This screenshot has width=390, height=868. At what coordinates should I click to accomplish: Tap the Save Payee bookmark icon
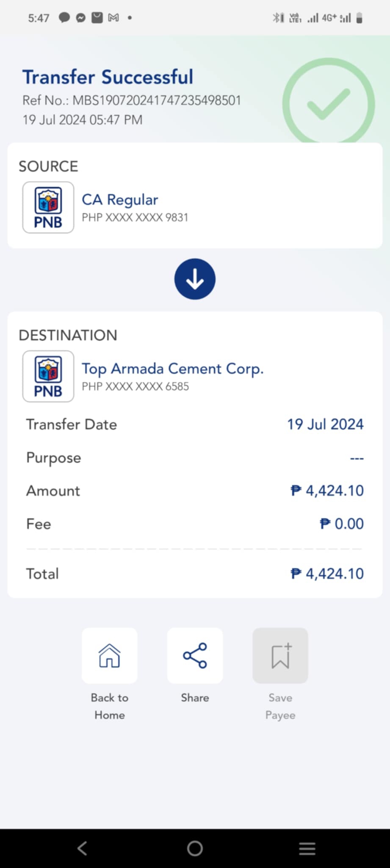tap(280, 655)
